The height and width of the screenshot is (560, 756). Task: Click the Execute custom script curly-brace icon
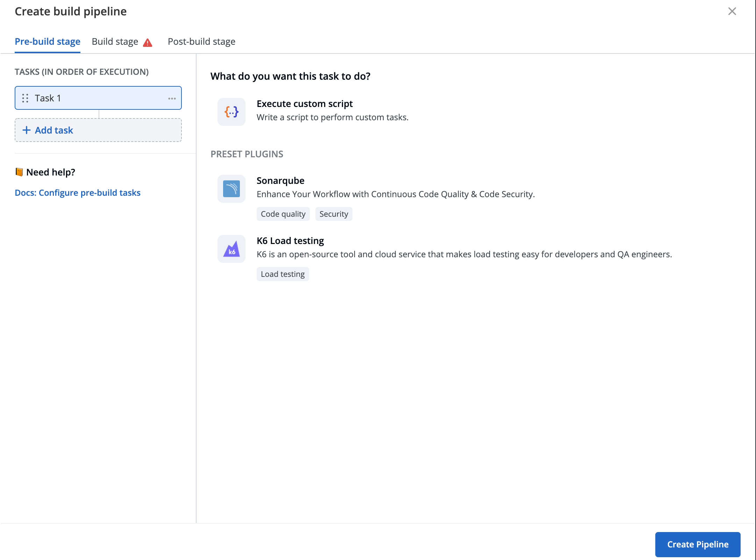point(231,112)
